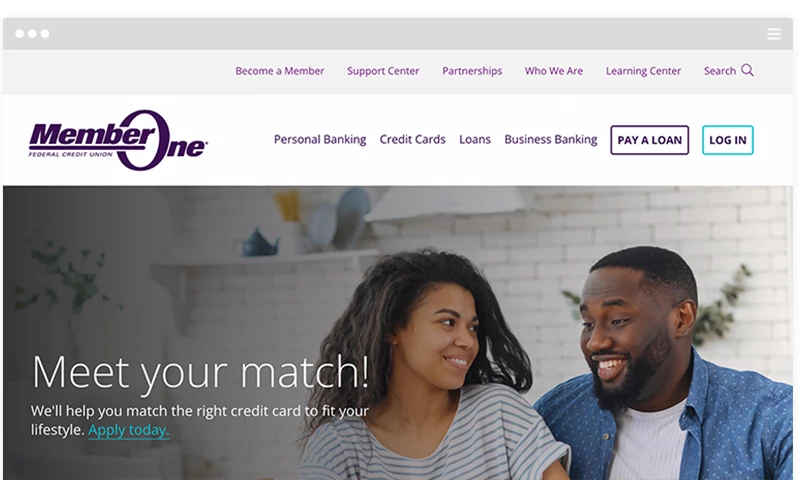Expand Personal Banking menu
This screenshot has width=800, height=480.
(x=320, y=139)
